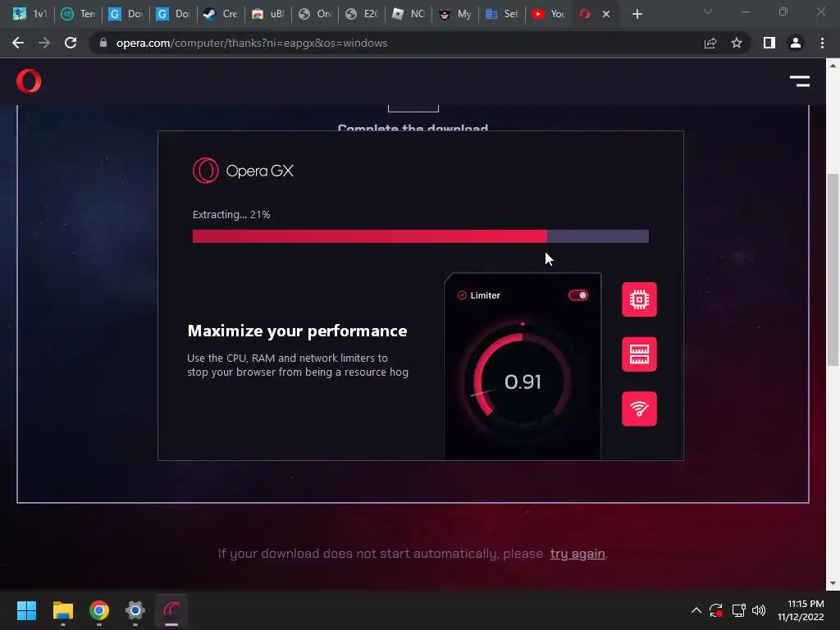Click the Opera logo in page header
The height and width of the screenshot is (630, 840).
click(29, 81)
